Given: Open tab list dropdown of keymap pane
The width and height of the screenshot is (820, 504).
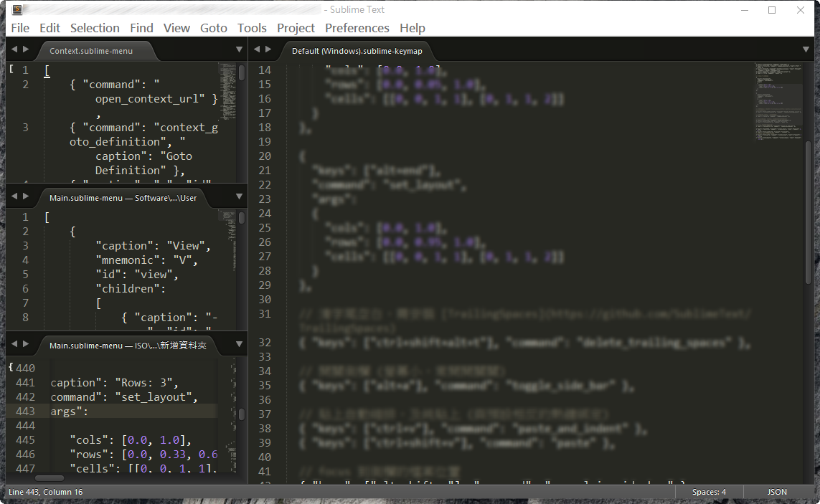Looking at the screenshot, I should click(806, 49).
